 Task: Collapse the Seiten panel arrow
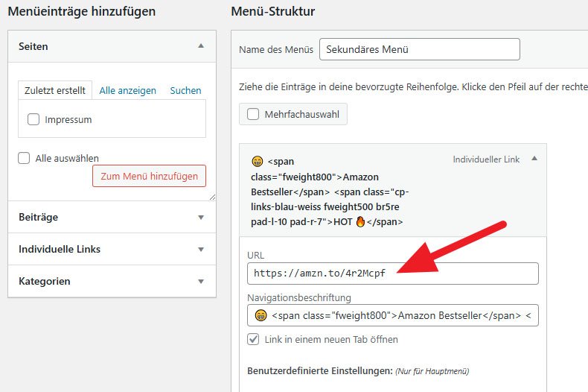200,46
